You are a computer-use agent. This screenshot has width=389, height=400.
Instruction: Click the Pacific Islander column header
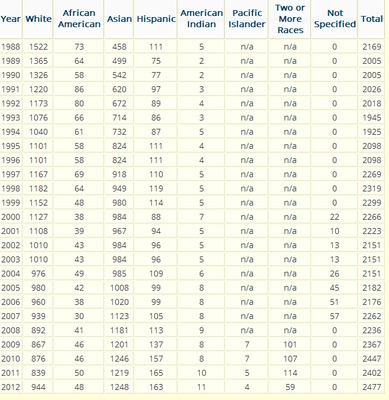pyautogui.click(x=247, y=19)
